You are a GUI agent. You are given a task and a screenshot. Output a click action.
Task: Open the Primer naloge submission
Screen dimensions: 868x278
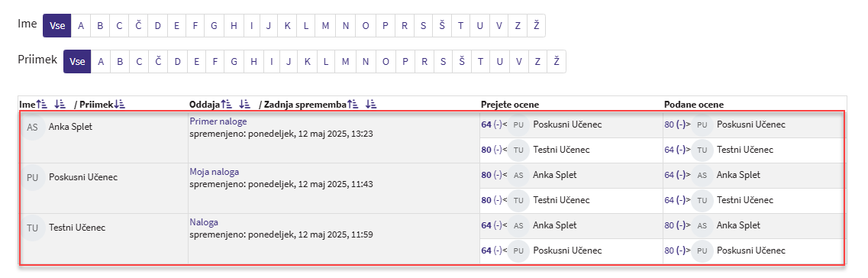(218, 121)
